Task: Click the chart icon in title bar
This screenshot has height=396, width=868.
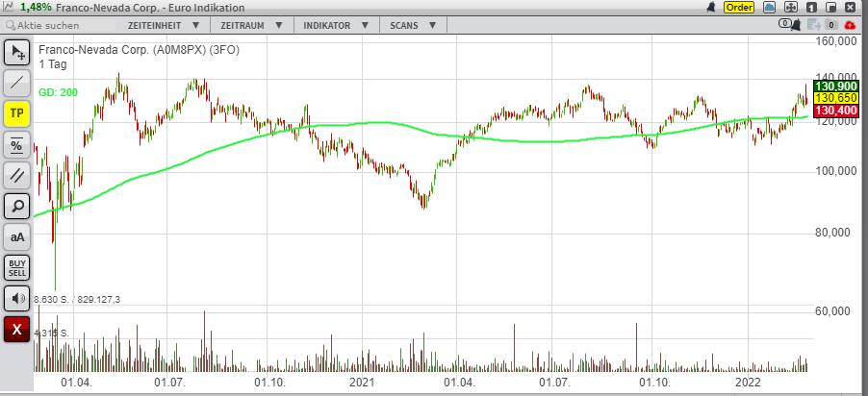Action: (x=10, y=7)
